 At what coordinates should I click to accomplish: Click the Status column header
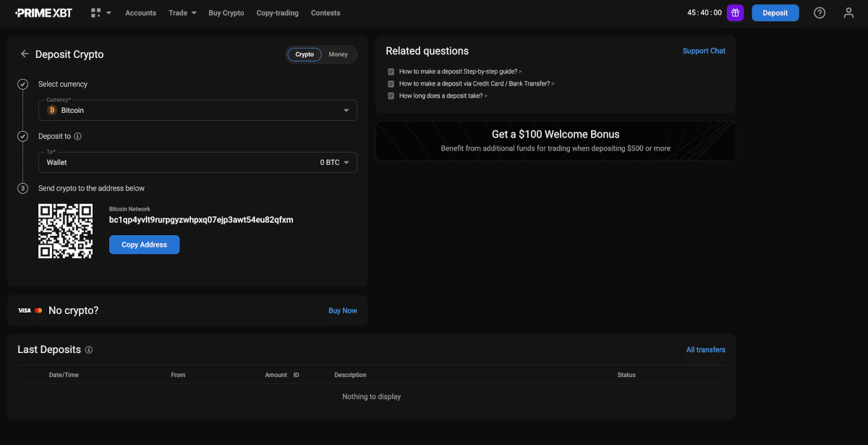tap(626, 375)
